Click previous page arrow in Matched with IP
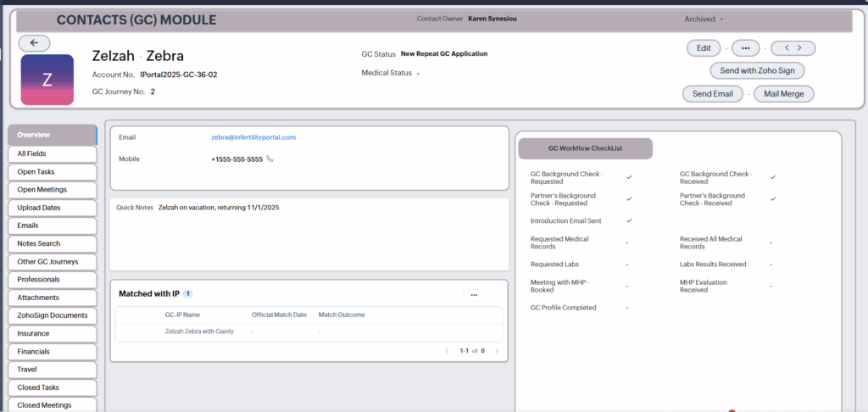Viewport: 868px width, 412px height. 448,350
